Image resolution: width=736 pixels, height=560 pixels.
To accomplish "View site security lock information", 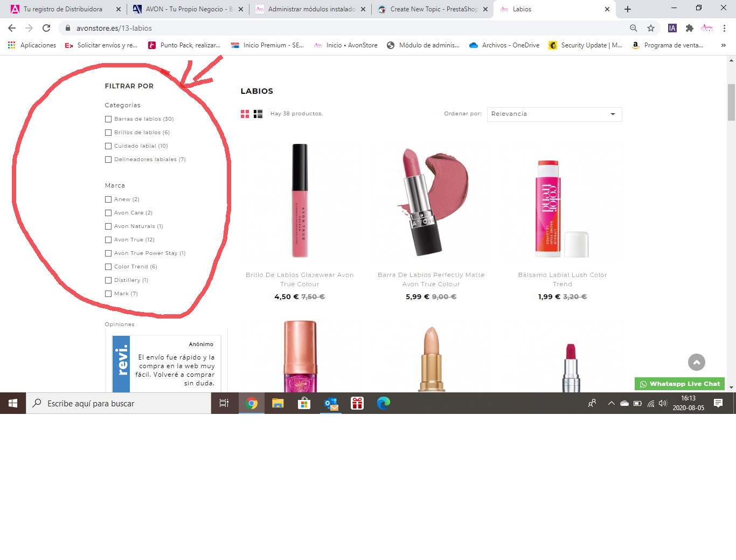I will pyautogui.click(x=67, y=28).
